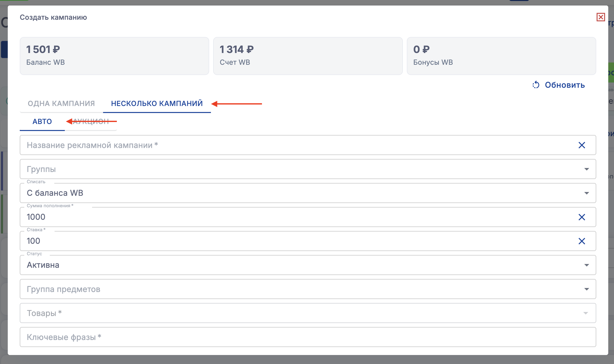
Task: Switch to the Одна кампания tab
Action: point(61,103)
